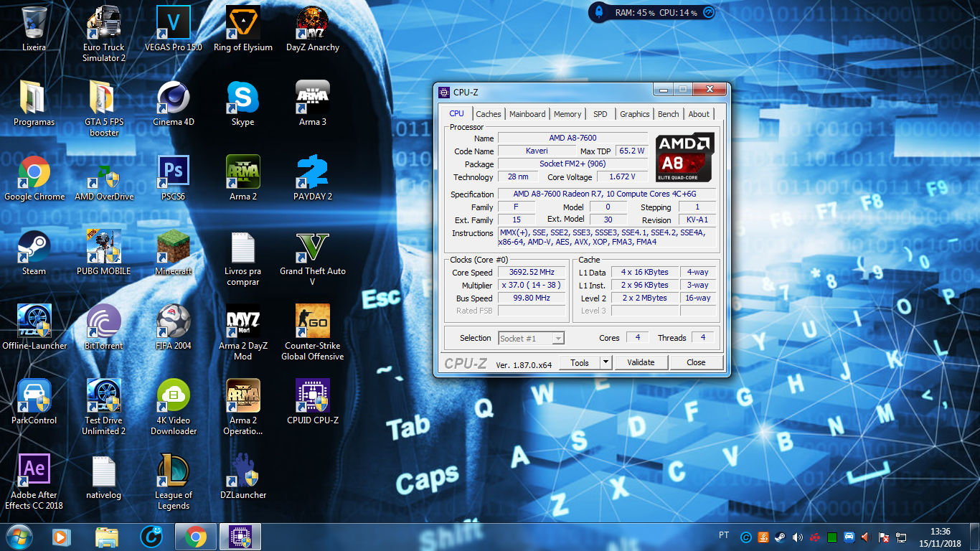Screen dimensions: 980x551
Task: Select Counter-Strike Global Offensive icon
Action: (313, 332)
